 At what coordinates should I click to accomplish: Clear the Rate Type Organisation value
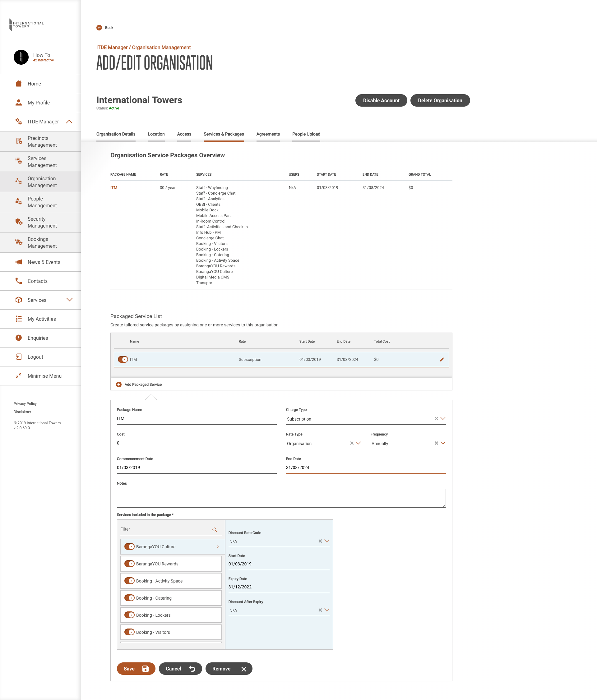(x=352, y=443)
